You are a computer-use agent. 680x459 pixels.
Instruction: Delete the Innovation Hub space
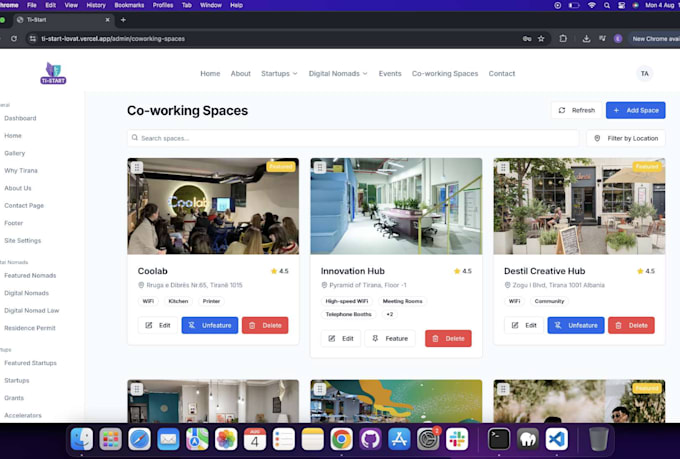pos(448,338)
